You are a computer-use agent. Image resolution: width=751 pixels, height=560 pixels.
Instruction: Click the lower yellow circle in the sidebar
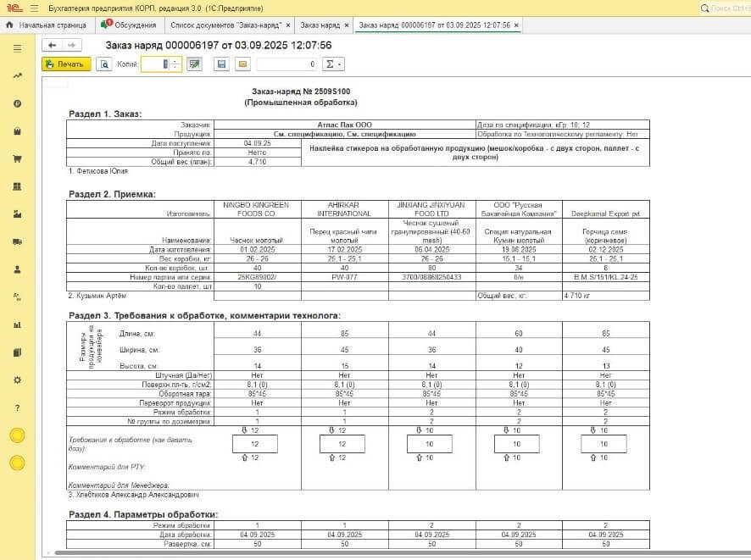17,463
